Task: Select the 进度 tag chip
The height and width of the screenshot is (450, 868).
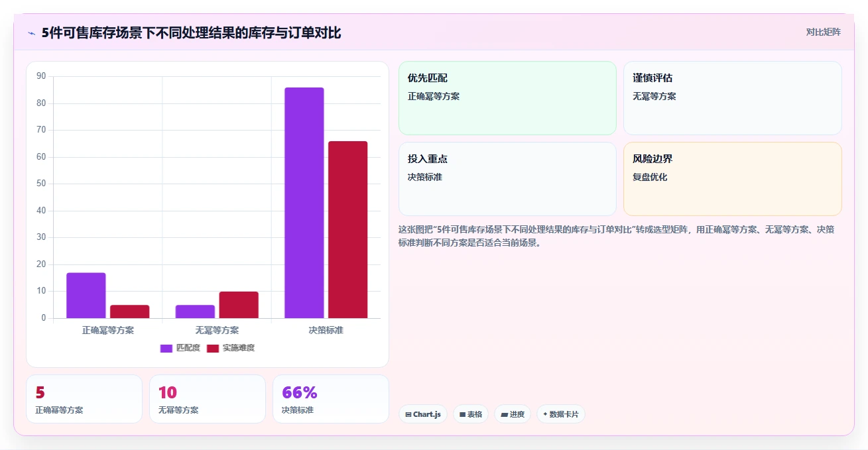Action: (x=513, y=414)
